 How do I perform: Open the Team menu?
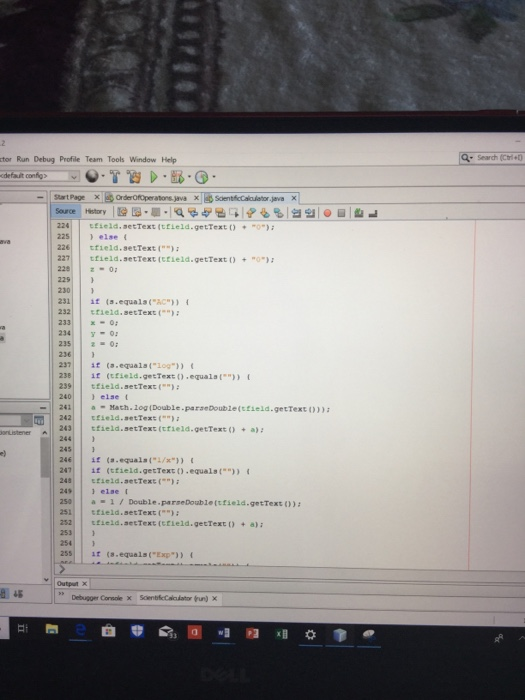coord(94,159)
